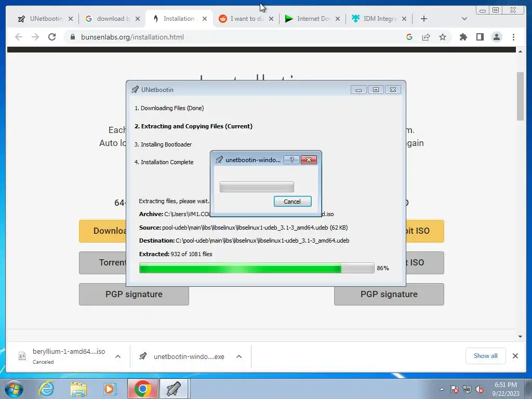Image resolution: width=532 pixels, height=399 pixels.
Task: Expand the tab search dropdown chevron
Action: point(464,19)
